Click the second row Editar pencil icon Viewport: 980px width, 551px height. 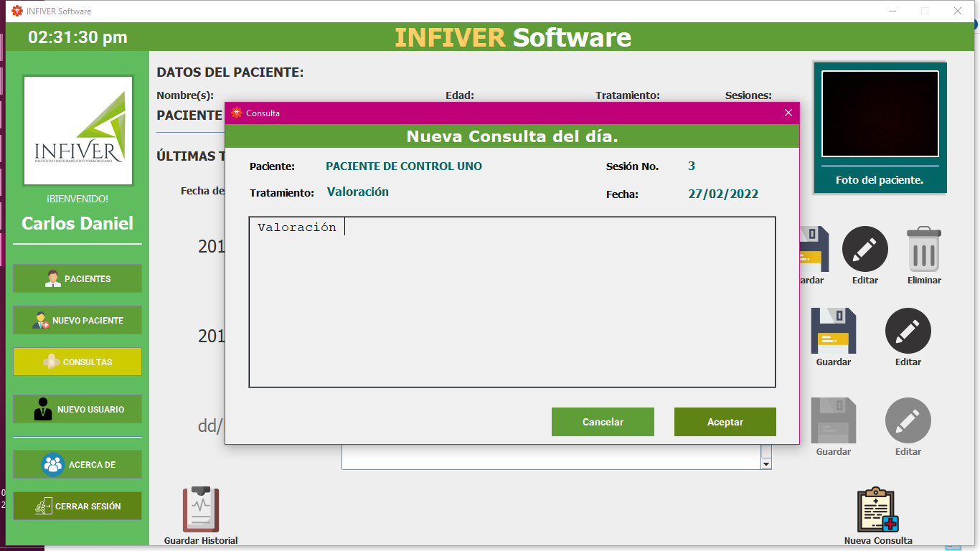click(x=908, y=331)
